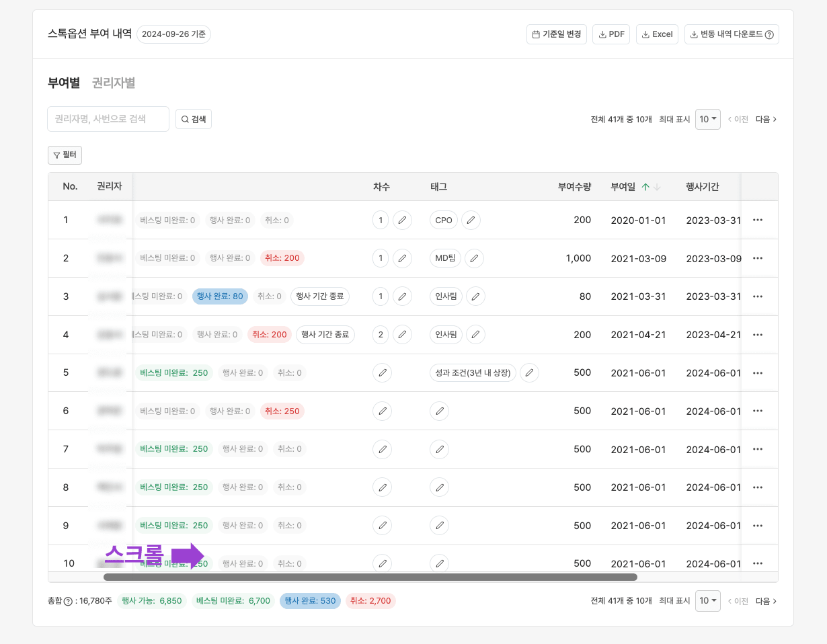The height and width of the screenshot is (644, 827).
Task: Edit the CPO tag in row 1
Action: 471,220
